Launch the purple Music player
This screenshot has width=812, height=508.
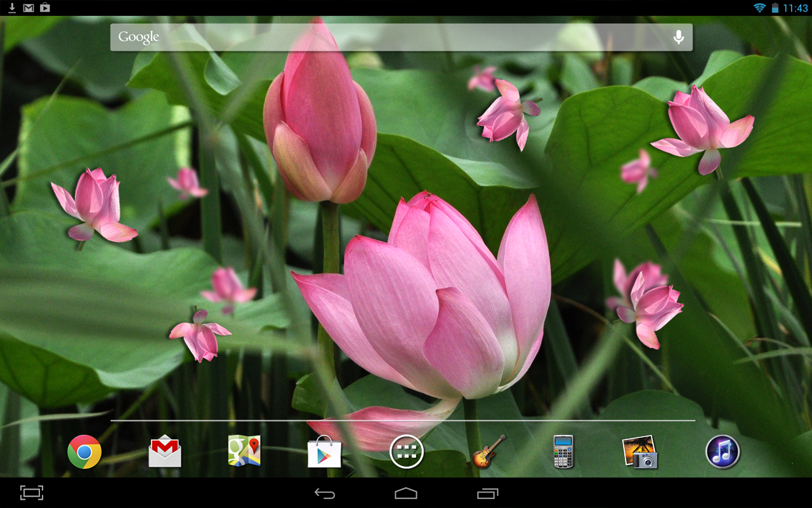(724, 451)
